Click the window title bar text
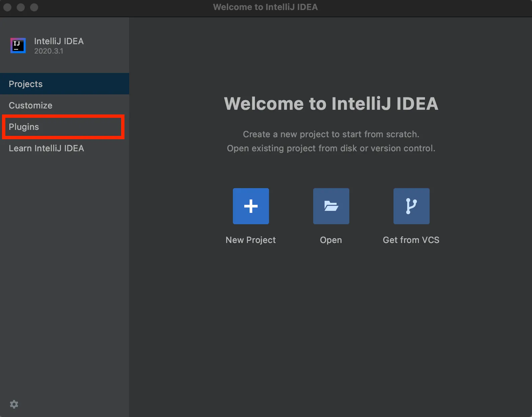Screen dimensions: 532x417 coord(265,7)
